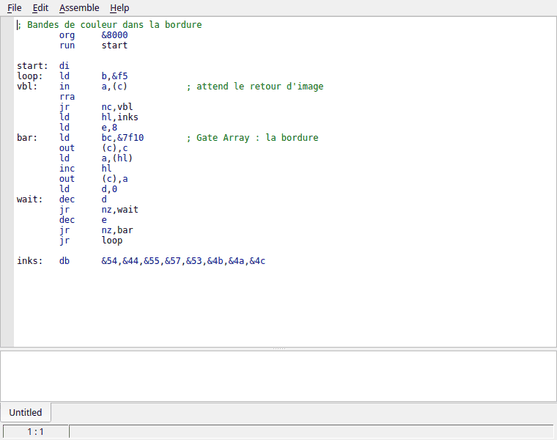
Task: Open the Assemble menu
Action: (x=79, y=8)
